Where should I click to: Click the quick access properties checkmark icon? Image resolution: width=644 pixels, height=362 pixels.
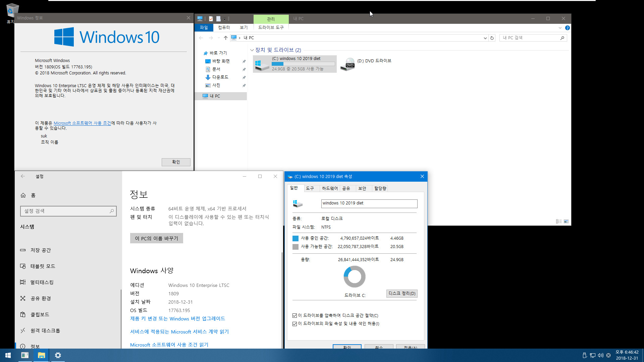pyautogui.click(x=211, y=19)
